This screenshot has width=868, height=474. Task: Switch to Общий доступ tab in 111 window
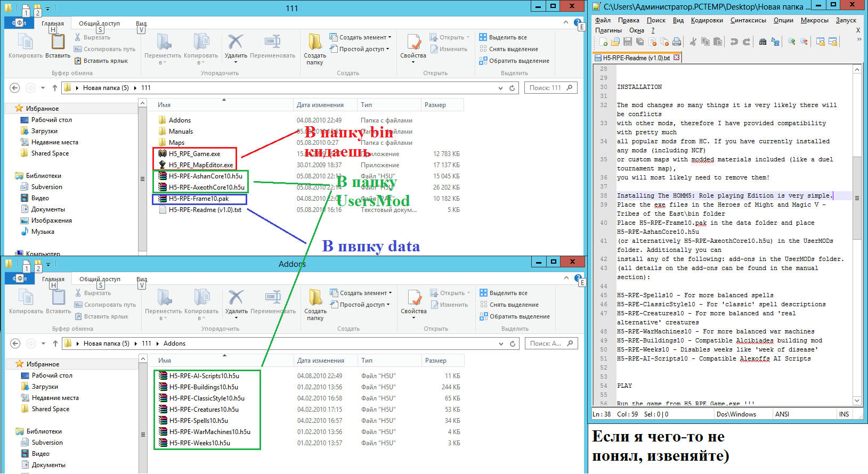click(99, 23)
